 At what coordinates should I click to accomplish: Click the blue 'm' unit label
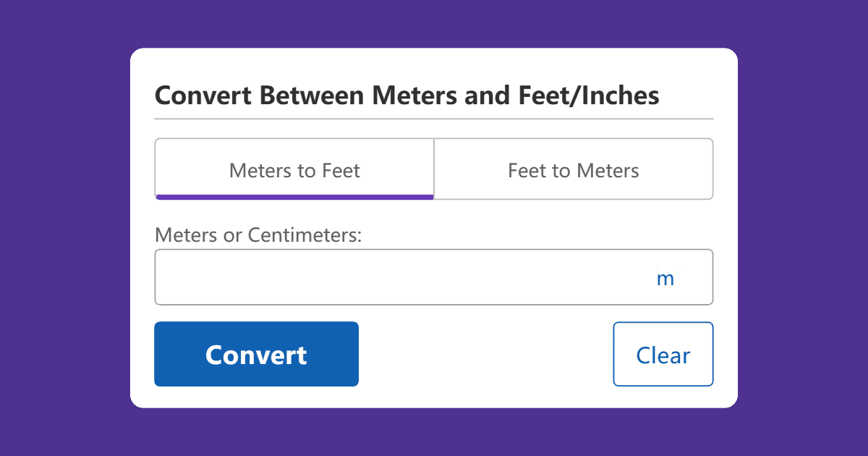tap(665, 277)
